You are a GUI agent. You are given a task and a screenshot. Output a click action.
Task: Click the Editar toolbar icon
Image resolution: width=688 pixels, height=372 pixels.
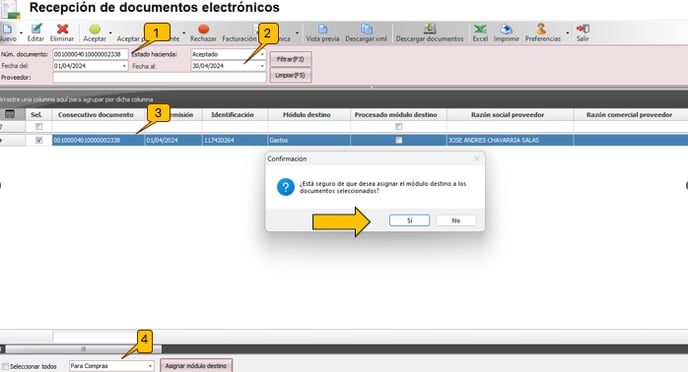click(36, 29)
